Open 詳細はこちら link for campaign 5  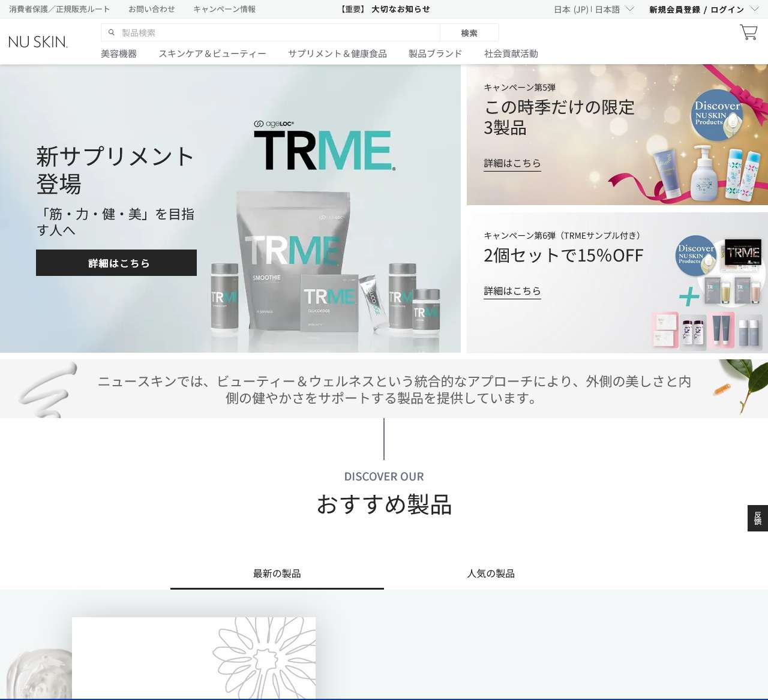512,163
